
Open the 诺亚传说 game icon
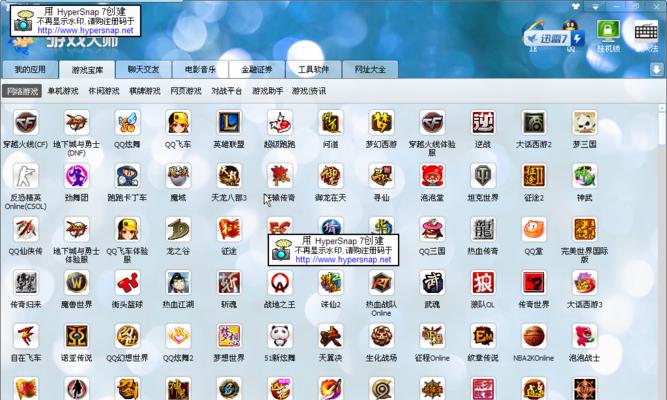[77, 336]
